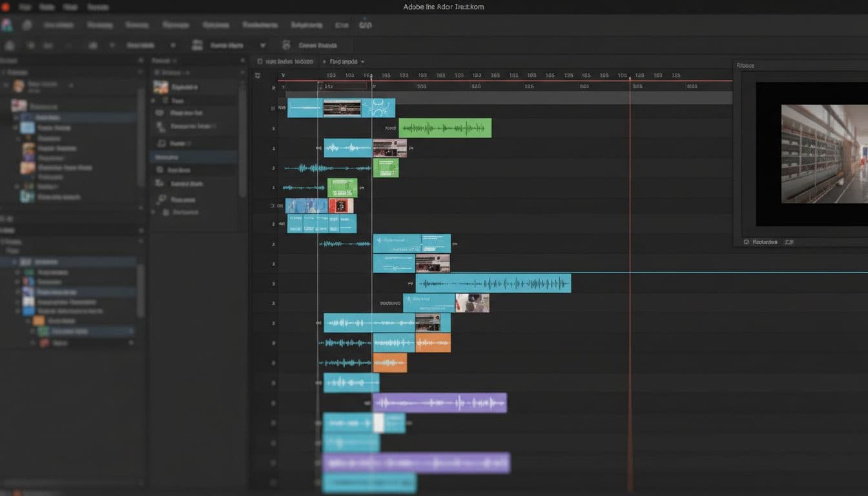The height and width of the screenshot is (496, 868).
Task: Open the second menu in the top menu bar
Action: [x=46, y=7]
